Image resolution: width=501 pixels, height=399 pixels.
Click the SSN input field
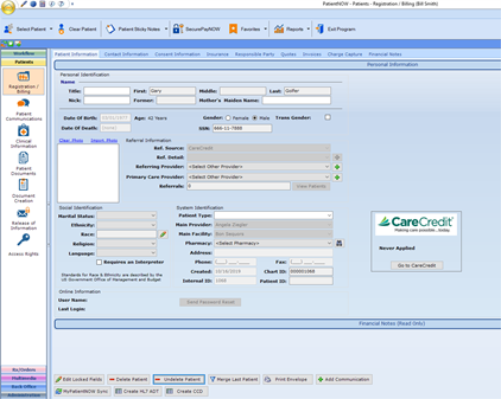242,128
